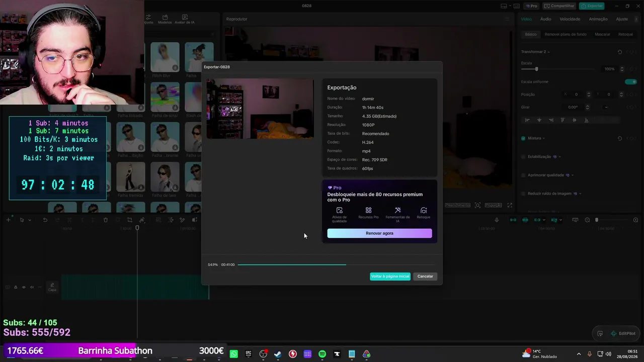Click the Exportar button in the title bar
Viewport: 644px width, 362px height.
click(592, 6)
